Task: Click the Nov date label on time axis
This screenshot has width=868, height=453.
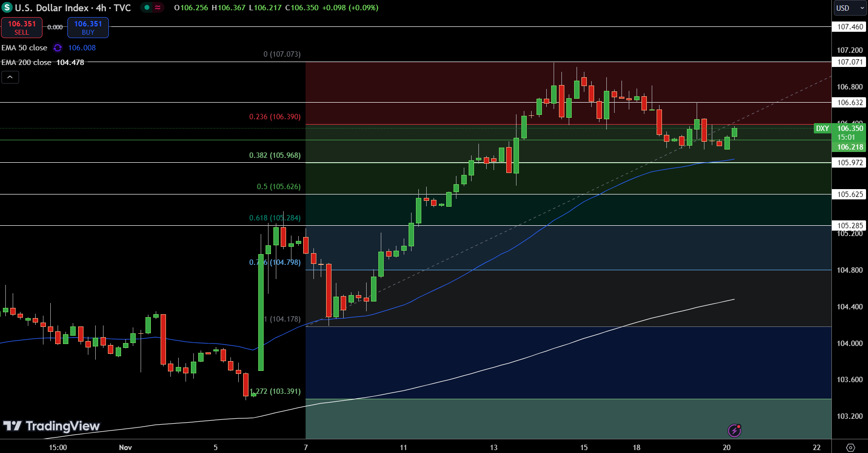Action: [125, 448]
